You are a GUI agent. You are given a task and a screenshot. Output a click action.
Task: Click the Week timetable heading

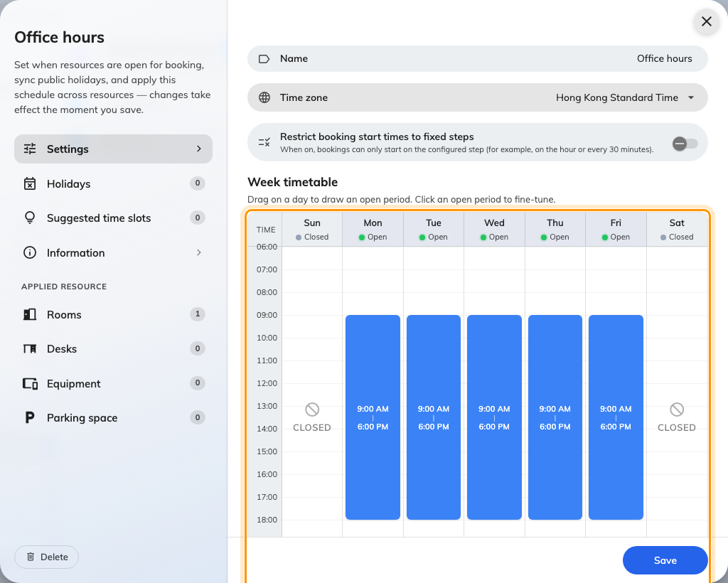pos(292,182)
